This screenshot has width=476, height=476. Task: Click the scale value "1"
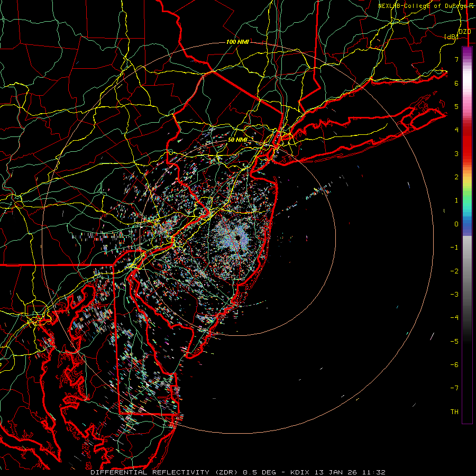pos(456,200)
